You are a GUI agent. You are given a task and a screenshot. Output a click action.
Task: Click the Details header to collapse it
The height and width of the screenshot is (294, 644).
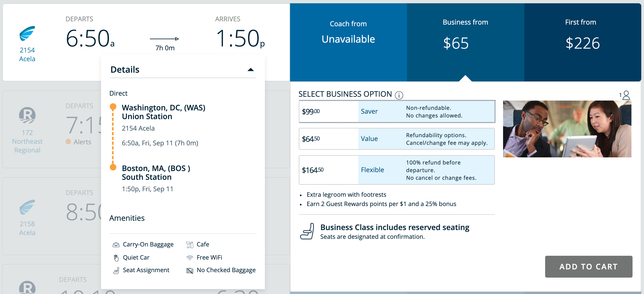(125, 70)
